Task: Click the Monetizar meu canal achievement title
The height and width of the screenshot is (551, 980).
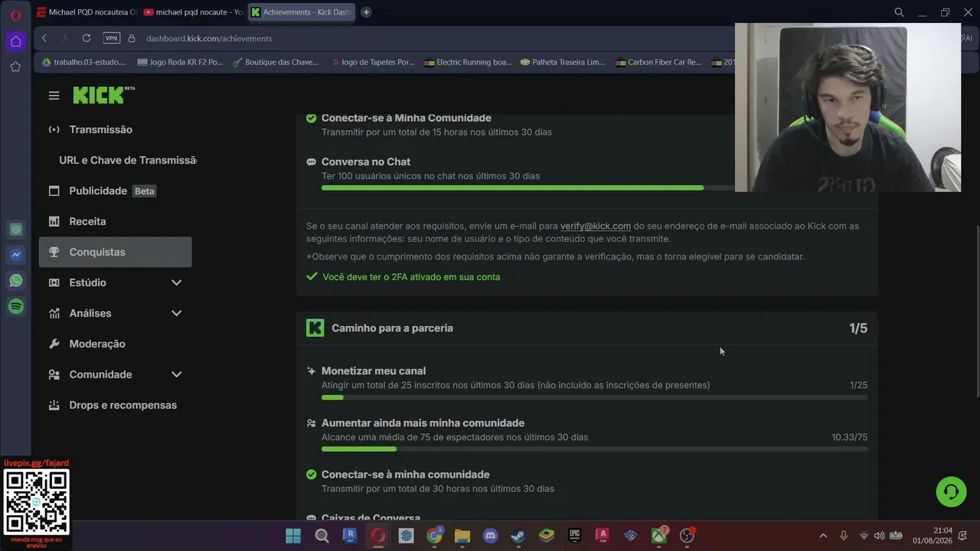Action: tap(374, 370)
